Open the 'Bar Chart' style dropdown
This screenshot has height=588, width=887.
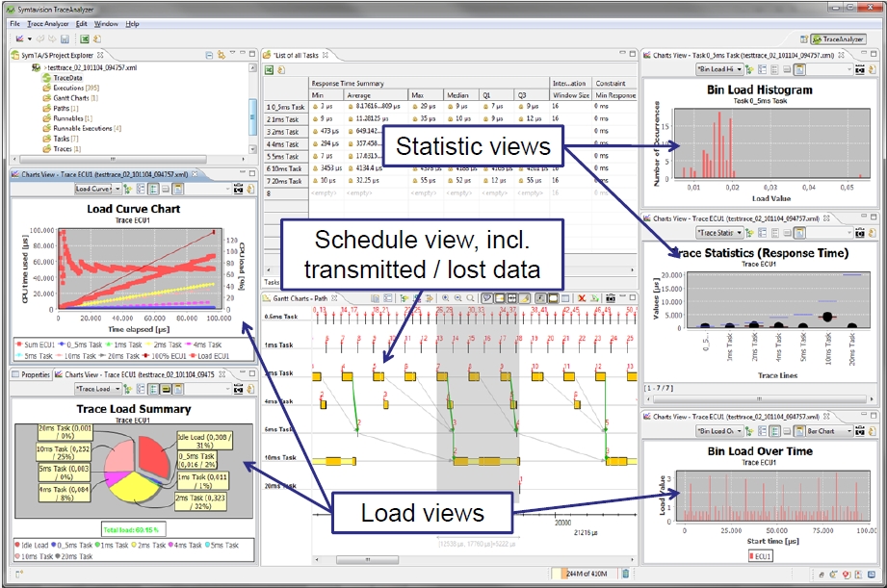point(829,431)
